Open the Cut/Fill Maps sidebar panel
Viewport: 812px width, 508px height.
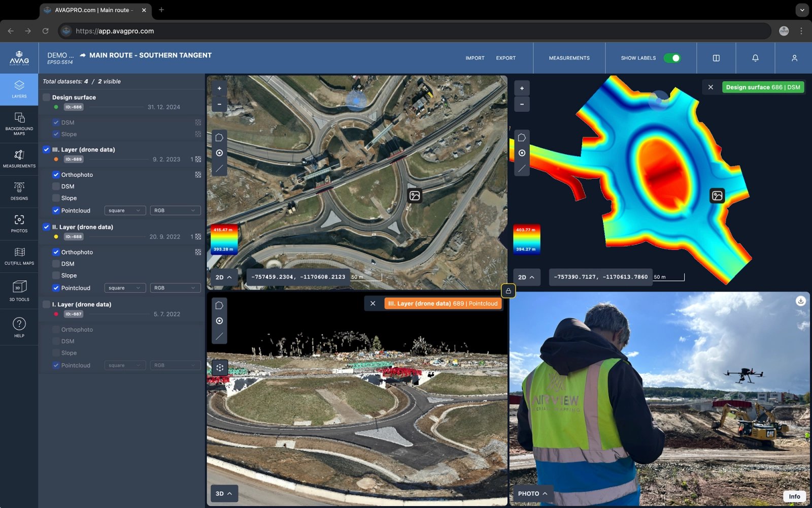point(19,257)
